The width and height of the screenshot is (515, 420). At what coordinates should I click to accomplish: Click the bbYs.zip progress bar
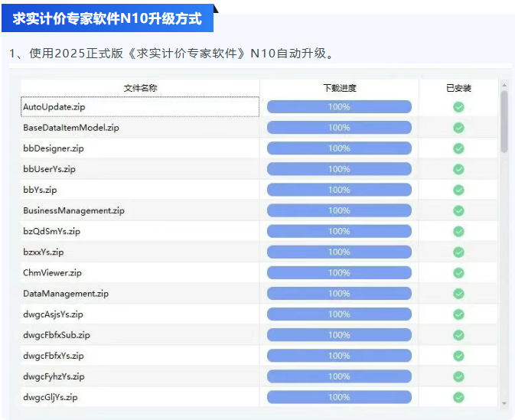point(339,190)
